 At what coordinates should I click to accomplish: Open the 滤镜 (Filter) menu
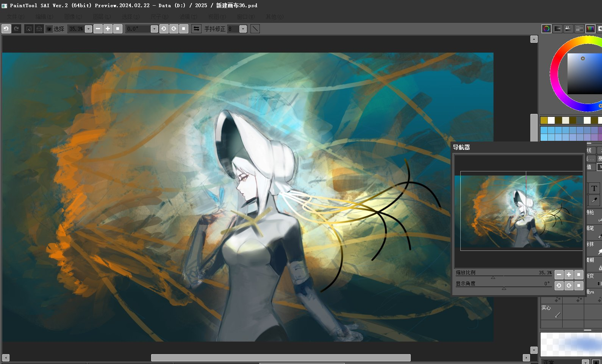click(x=188, y=17)
